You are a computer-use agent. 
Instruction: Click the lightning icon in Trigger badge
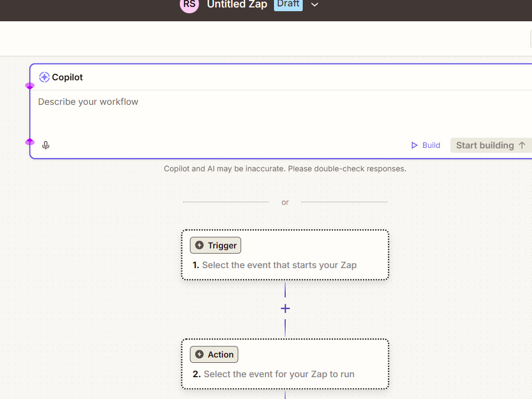click(x=199, y=245)
